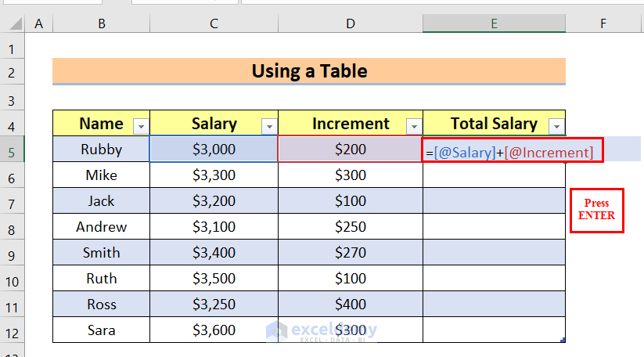Click Mike's salary cell $3,300
This screenshot has height=357, width=644.
click(214, 175)
